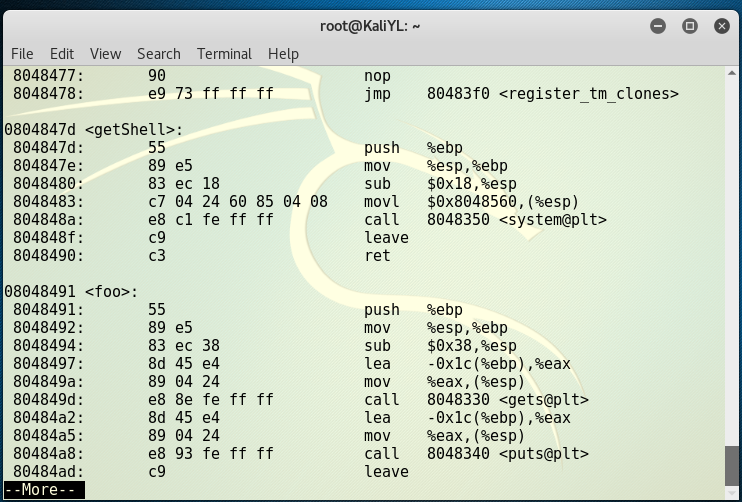Open the Terminal menu

(224, 54)
